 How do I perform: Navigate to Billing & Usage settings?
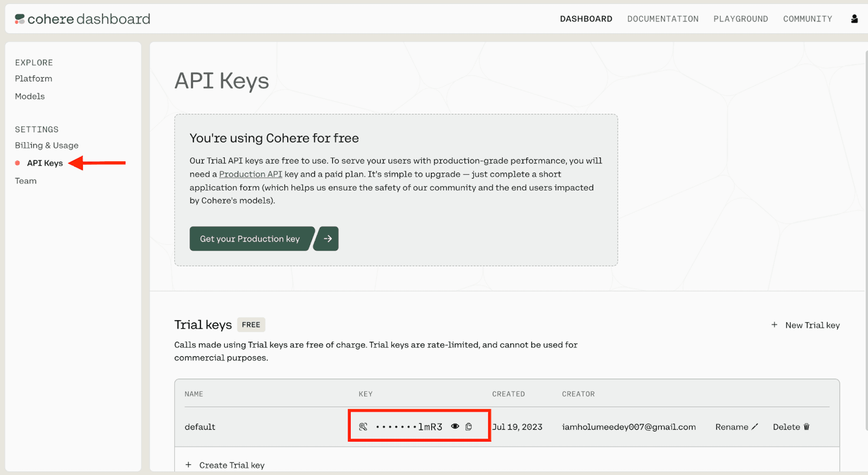46,145
